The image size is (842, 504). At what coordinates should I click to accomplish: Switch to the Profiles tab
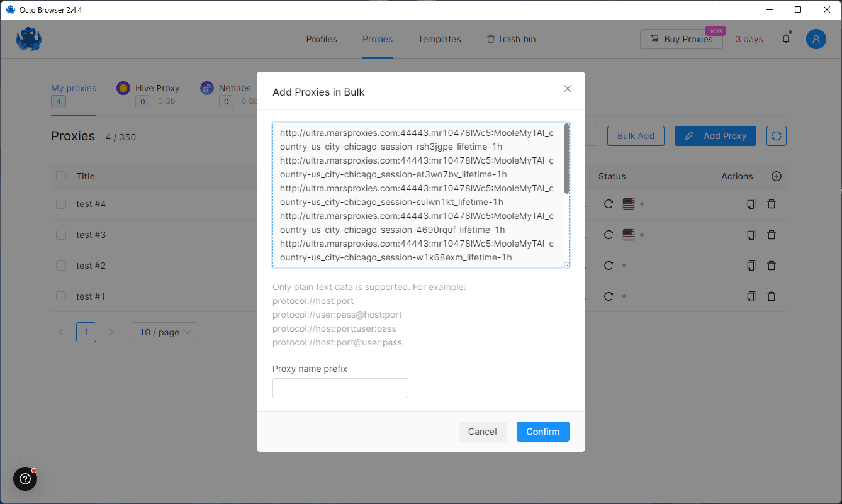pos(322,39)
